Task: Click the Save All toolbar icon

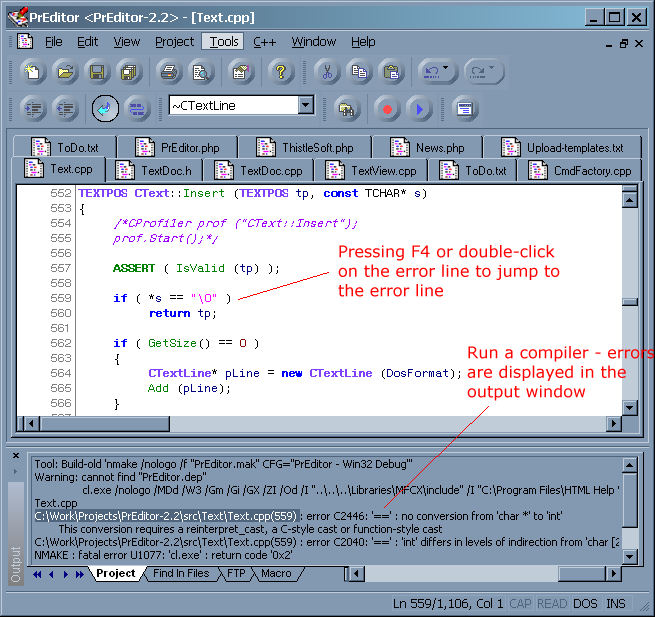Action: [x=129, y=72]
